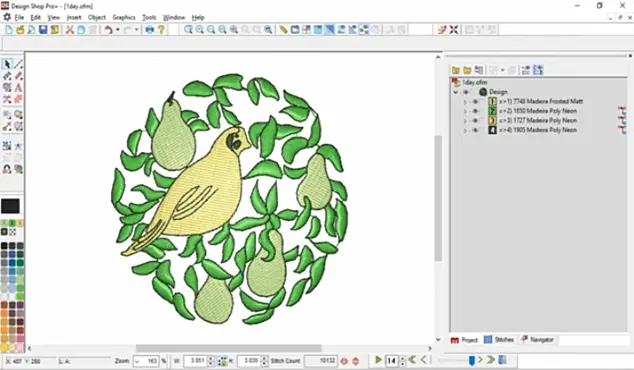Click the Cut scissors icon
The image size is (634, 370).
pyautogui.click(x=70, y=30)
